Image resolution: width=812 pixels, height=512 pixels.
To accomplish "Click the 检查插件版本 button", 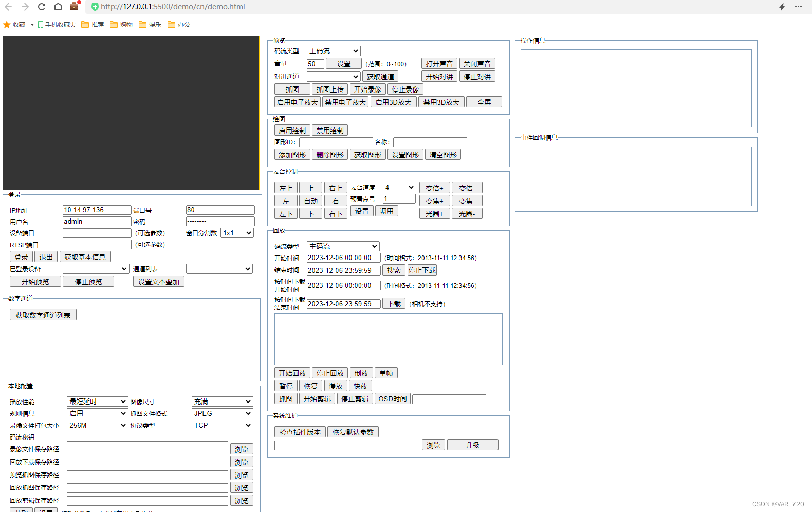I will (300, 432).
